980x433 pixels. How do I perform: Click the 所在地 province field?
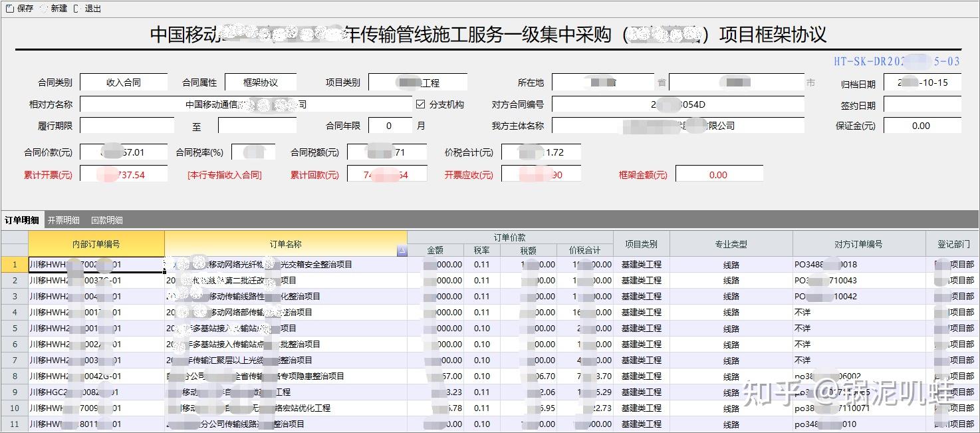603,82
